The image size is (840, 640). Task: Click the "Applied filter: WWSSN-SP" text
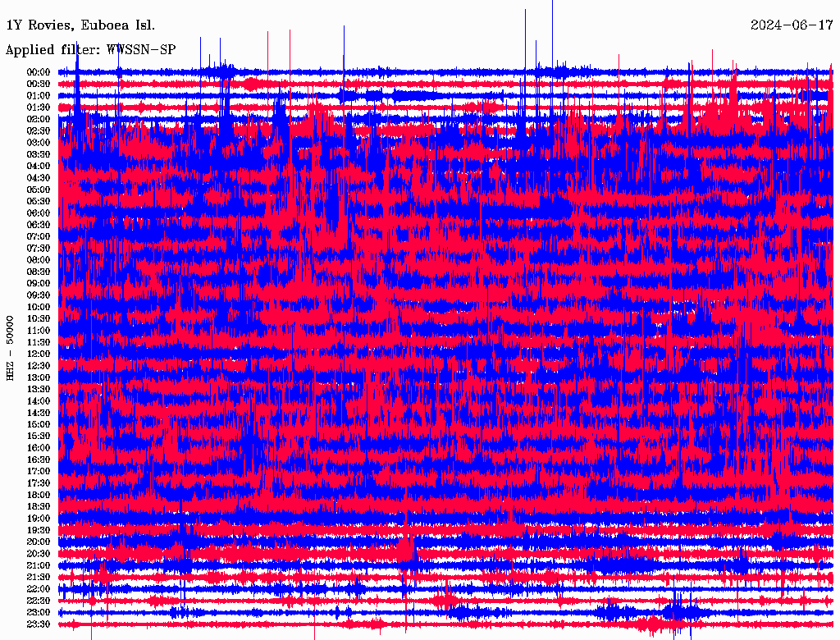point(90,50)
